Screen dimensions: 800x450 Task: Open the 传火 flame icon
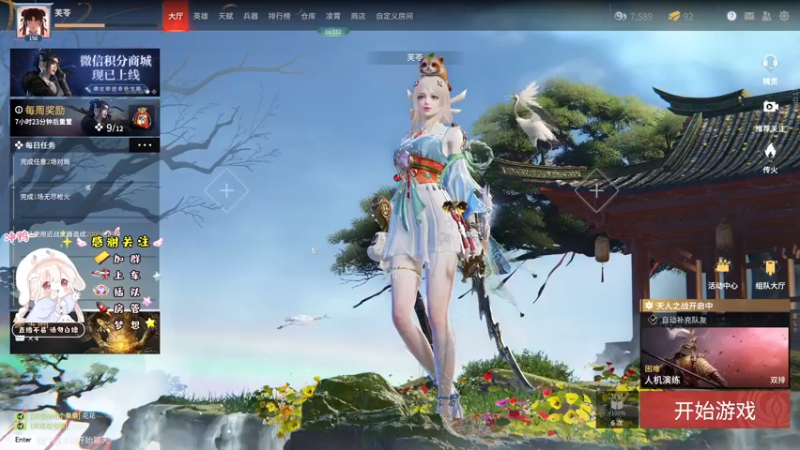[770, 152]
